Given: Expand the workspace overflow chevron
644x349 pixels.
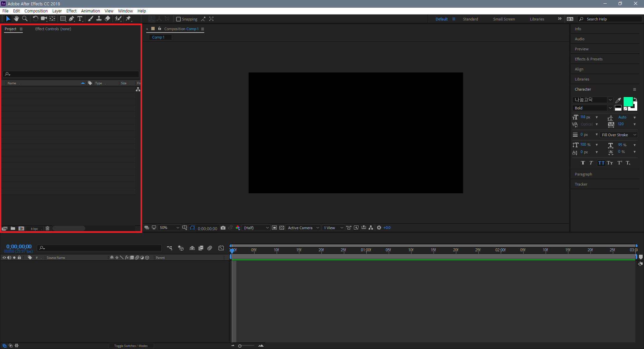Looking at the screenshot, I should pos(559,19).
